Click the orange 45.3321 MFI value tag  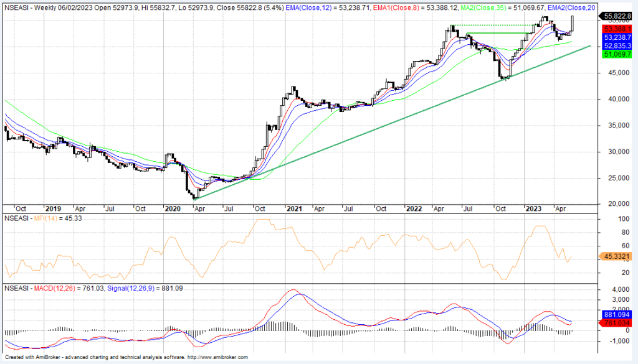(616, 256)
